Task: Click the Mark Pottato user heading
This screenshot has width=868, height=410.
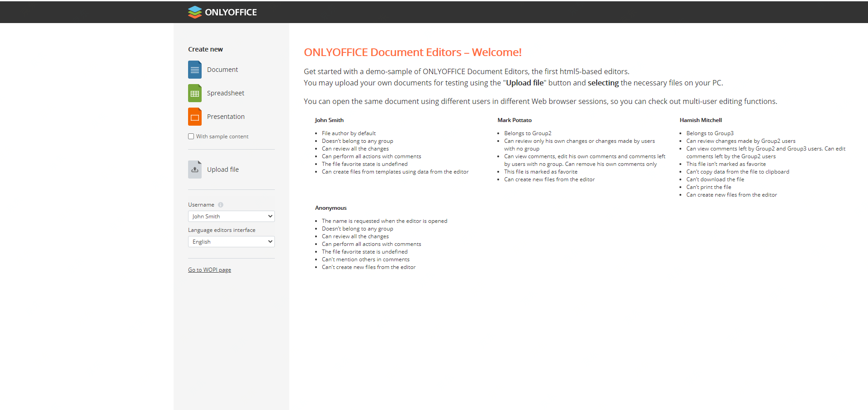Action: point(514,120)
